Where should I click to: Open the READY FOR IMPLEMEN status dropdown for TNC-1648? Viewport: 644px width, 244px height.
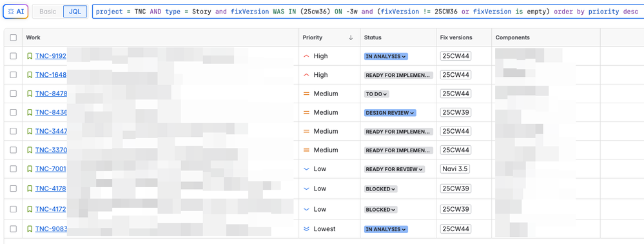(398, 75)
